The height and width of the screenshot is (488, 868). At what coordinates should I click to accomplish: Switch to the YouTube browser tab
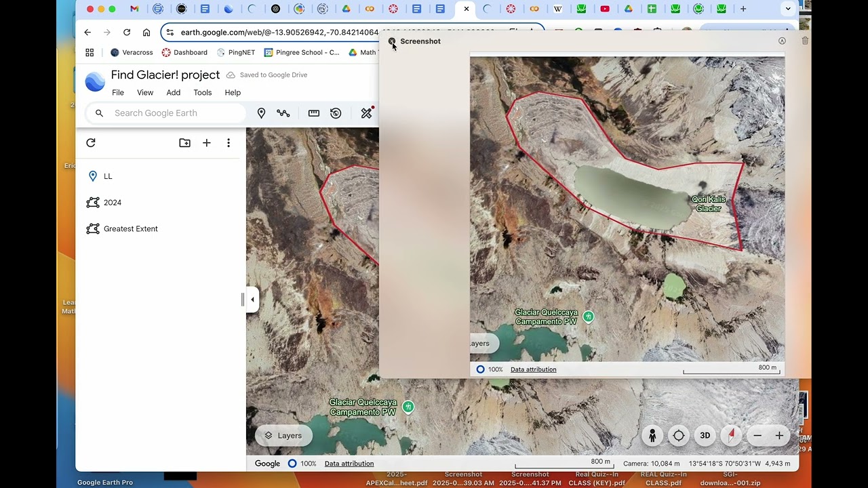click(x=605, y=9)
